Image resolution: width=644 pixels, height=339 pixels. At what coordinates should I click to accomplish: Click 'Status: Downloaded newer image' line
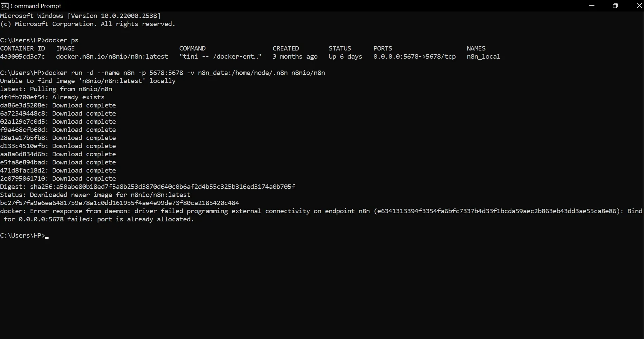coord(95,195)
